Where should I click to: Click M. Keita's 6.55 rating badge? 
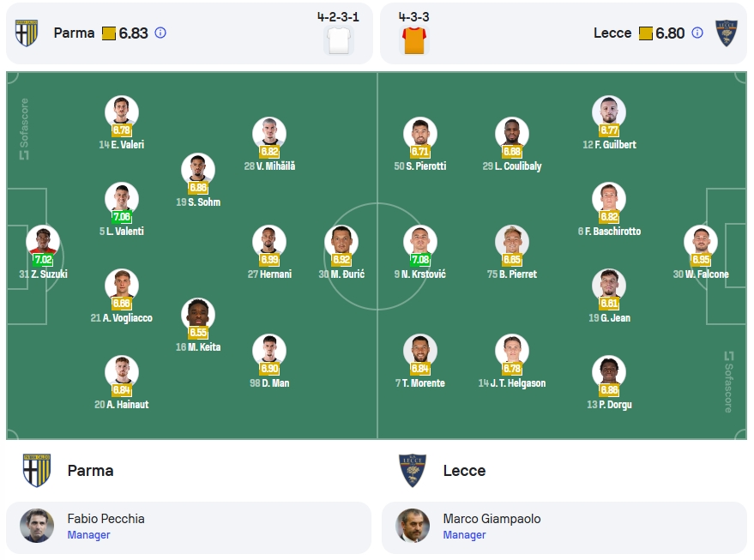[x=198, y=333]
